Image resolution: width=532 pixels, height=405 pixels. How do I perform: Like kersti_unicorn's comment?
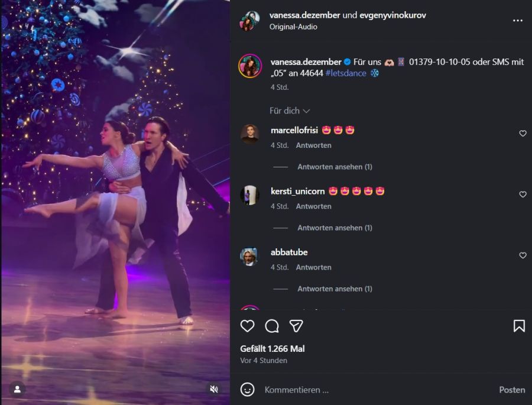click(523, 195)
